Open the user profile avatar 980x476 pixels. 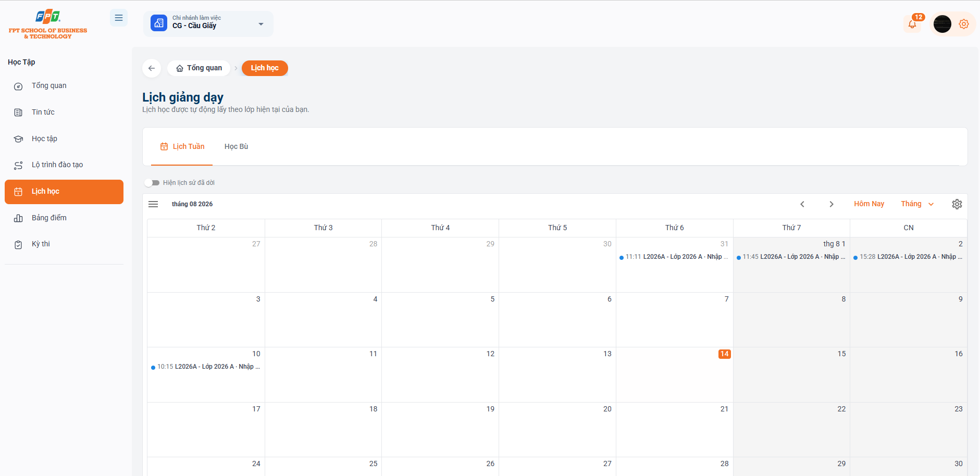point(942,24)
